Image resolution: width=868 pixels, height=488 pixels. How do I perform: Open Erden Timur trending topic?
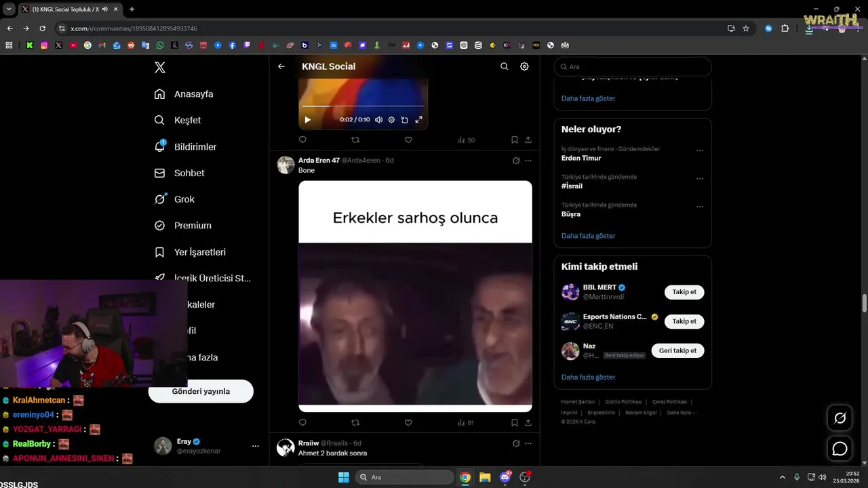pos(581,158)
